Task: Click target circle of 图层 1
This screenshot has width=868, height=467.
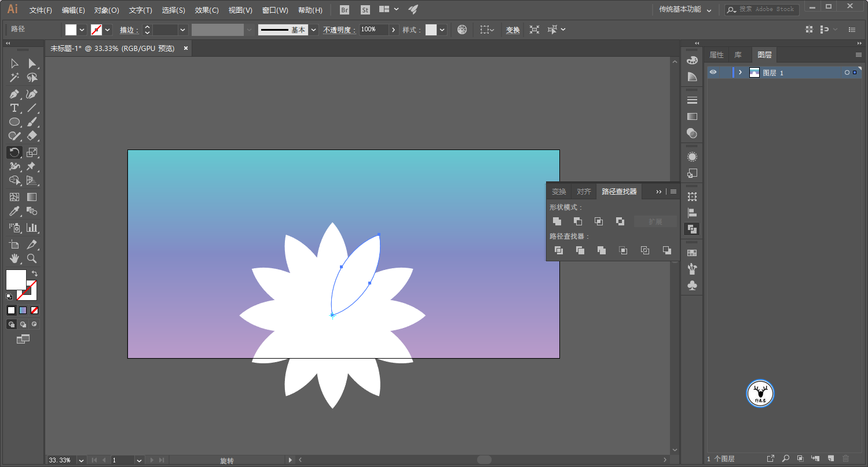Action: [x=847, y=72]
